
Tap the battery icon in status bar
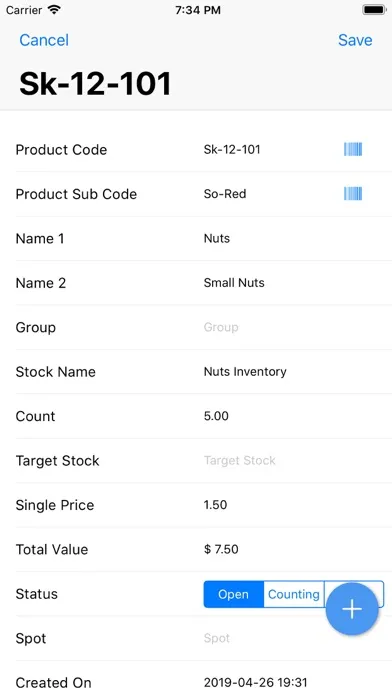(x=374, y=10)
